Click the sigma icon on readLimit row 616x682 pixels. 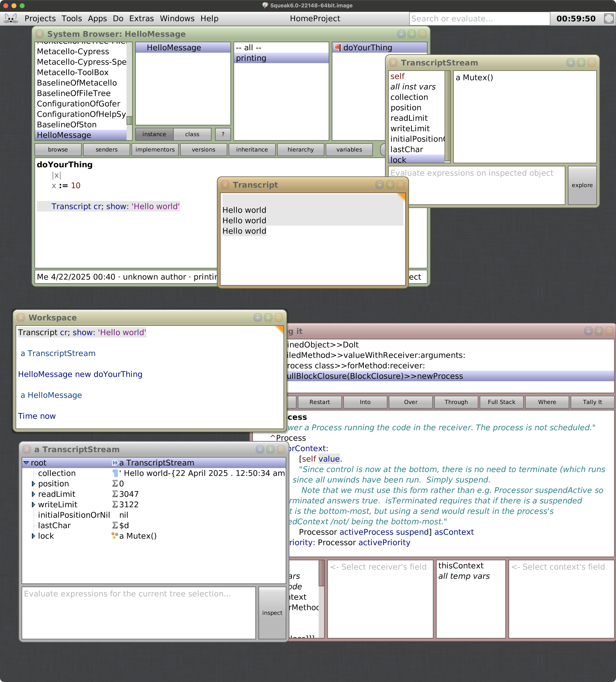(x=115, y=494)
